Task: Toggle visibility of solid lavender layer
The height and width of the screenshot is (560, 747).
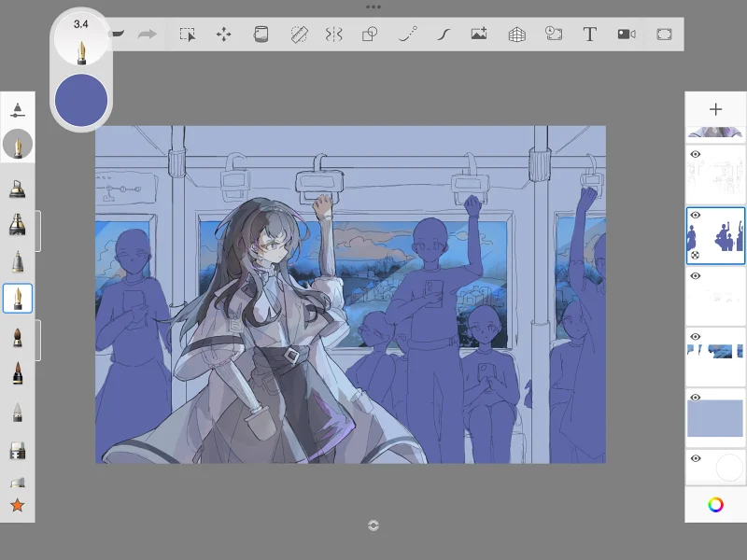Action: point(696,398)
